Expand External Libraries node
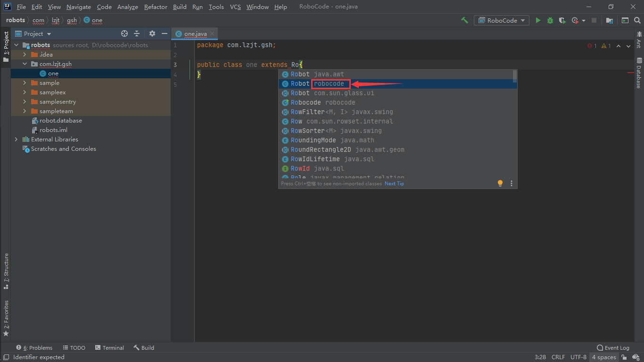644x362 pixels. coord(17,140)
